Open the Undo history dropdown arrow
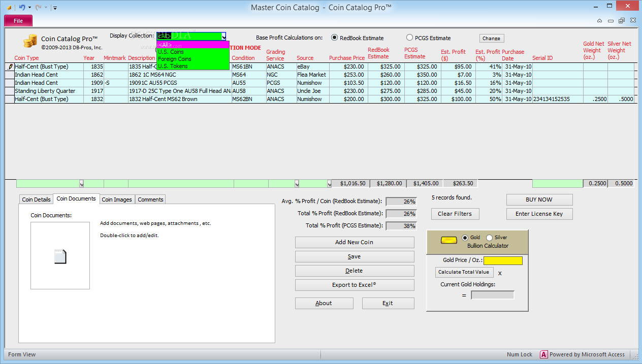The width and height of the screenshot is (642, 364). click(x=29, y=8)
